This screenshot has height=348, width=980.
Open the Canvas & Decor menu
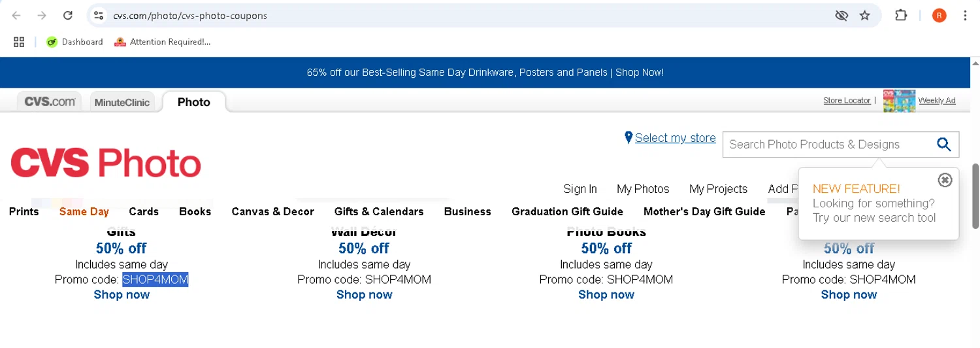pyautogui.click(x=272, y=211)
